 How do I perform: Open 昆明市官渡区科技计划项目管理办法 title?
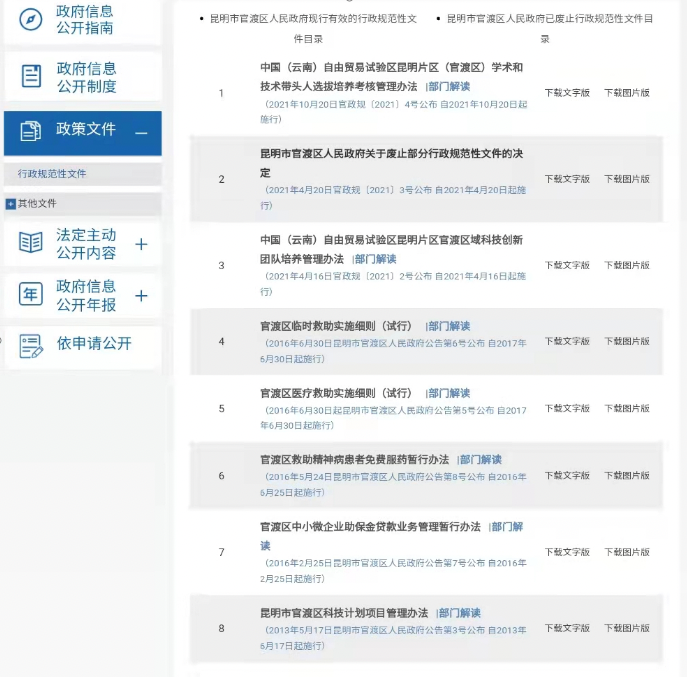344,613
